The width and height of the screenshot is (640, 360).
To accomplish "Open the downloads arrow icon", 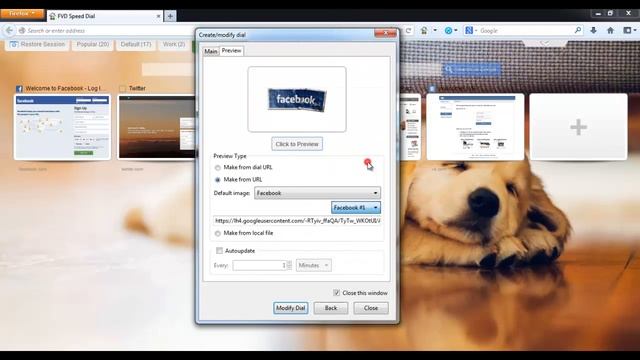I will click(593, 31).
